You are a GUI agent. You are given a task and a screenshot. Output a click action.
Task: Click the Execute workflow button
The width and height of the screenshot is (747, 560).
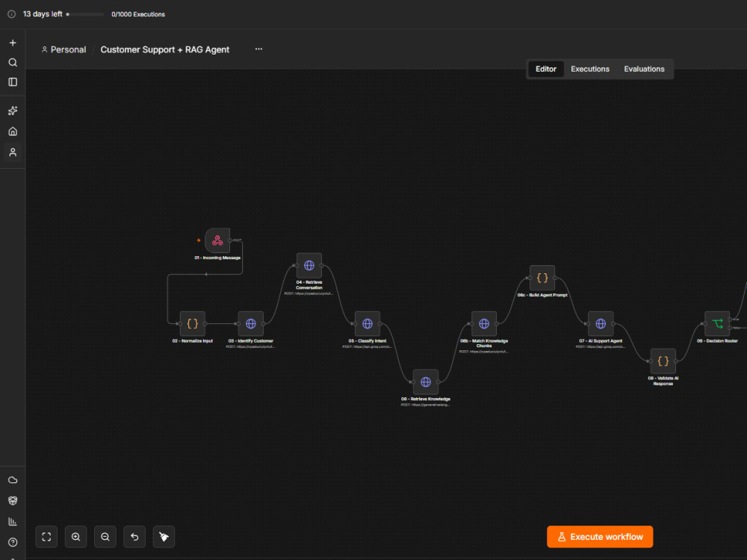600,537
